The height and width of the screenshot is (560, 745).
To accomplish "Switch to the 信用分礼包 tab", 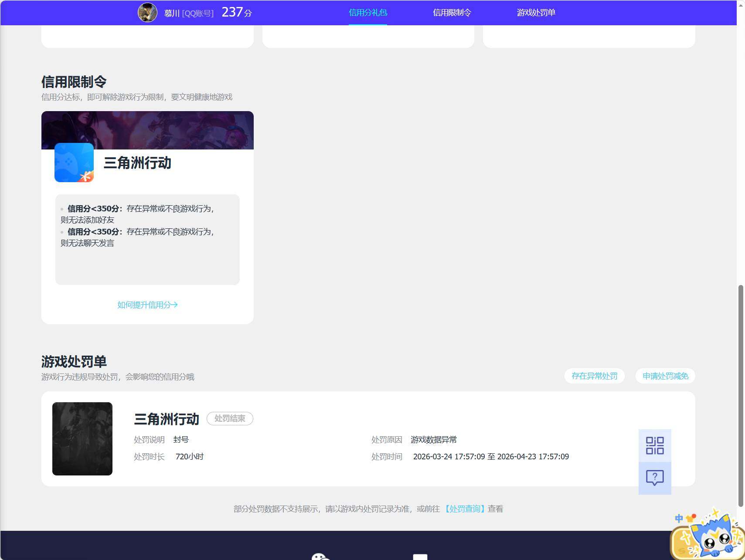I will [368, 13].
